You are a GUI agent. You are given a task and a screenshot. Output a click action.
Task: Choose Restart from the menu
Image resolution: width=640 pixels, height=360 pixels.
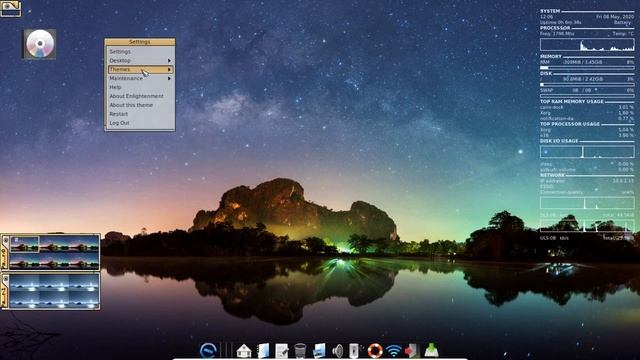118,114
